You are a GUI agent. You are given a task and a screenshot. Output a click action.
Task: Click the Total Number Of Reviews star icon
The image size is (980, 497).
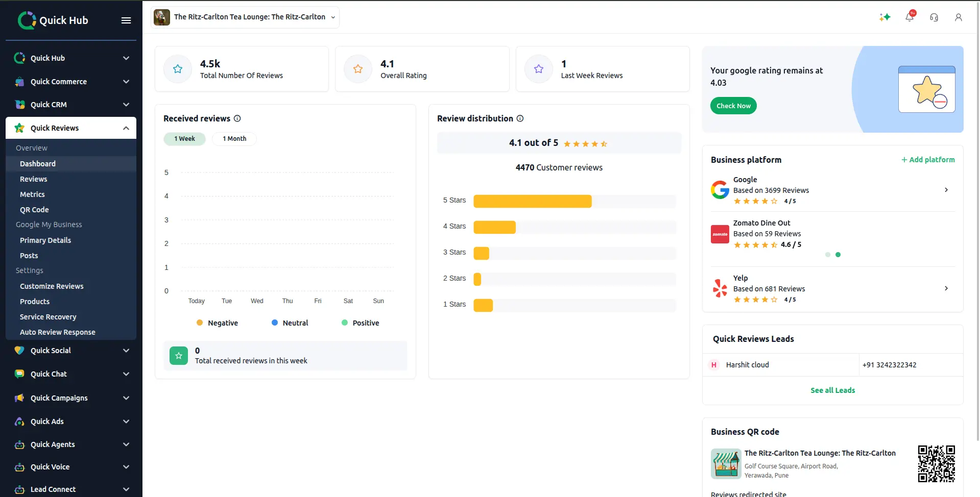(178, 69)
